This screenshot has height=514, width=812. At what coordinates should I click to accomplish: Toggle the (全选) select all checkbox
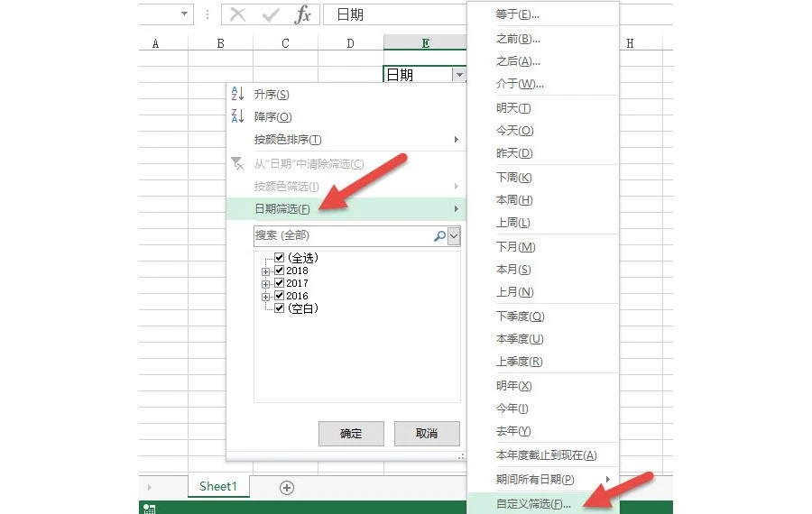[279, 257]
